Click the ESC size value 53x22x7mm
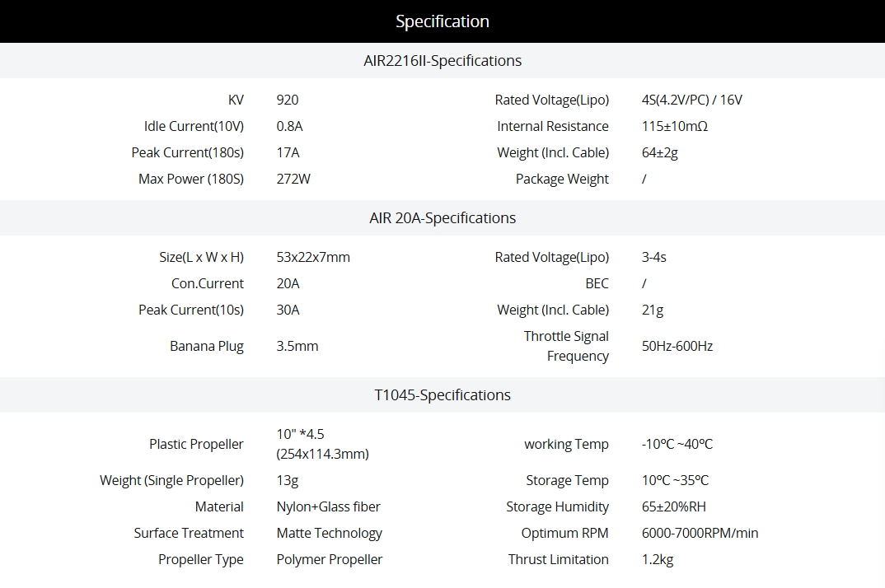This screenshot has height=588, width=885. pos(313,257)
